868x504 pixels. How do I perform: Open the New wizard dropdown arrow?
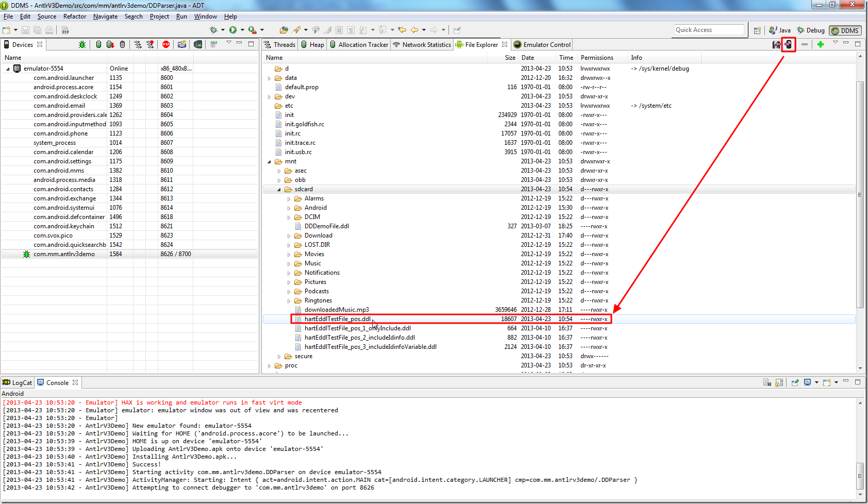(15, 30)
